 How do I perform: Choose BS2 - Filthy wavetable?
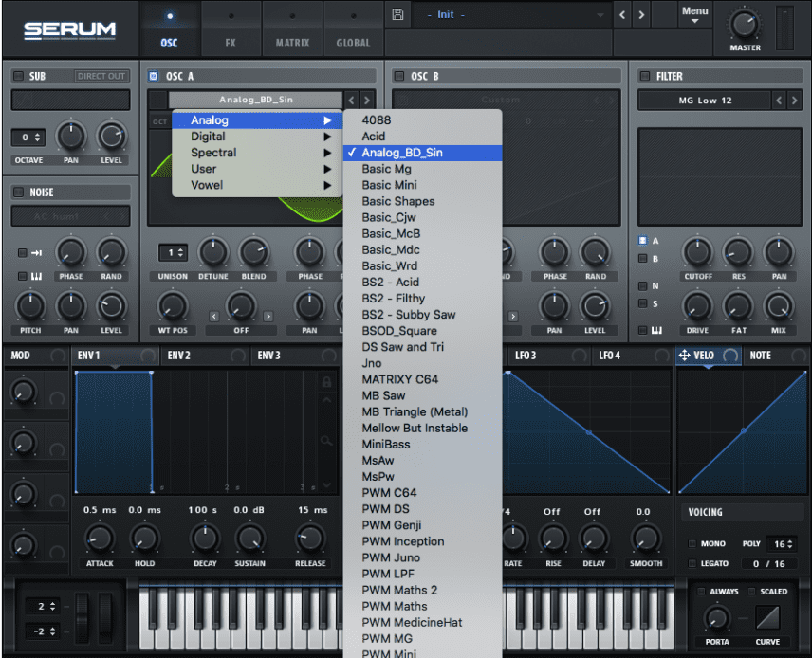pos(422,299)
